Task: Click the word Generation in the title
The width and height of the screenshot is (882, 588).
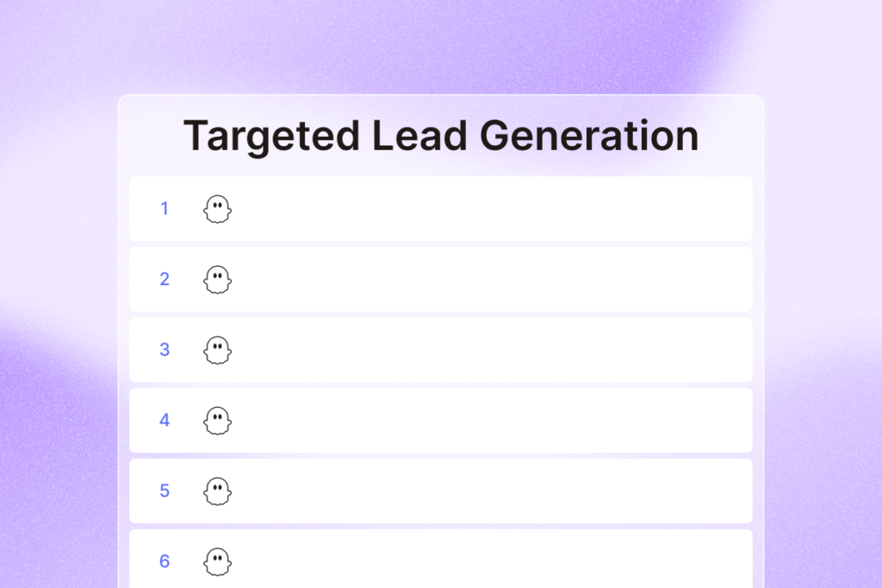Action: pyautogui.click(x=589, y=135)
